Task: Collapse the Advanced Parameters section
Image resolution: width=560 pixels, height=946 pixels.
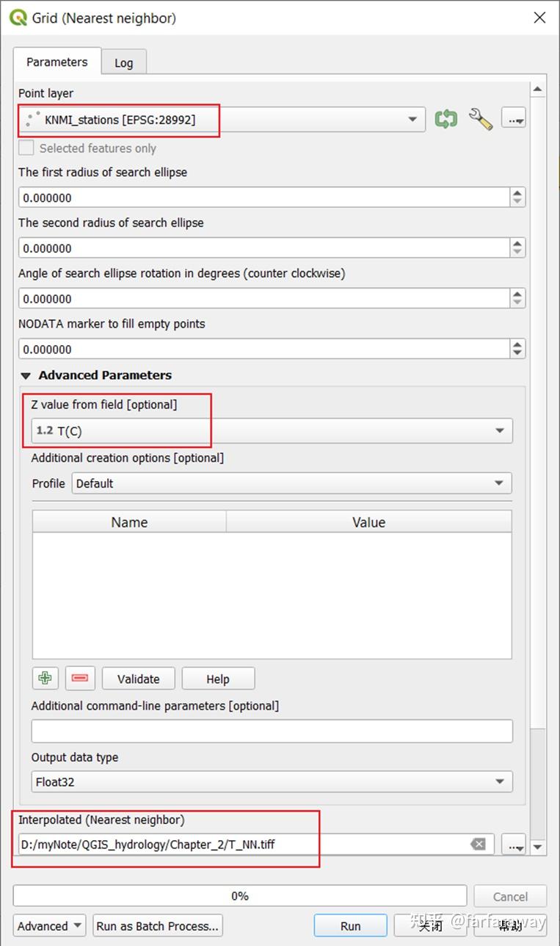Action: tap(26, 375)
